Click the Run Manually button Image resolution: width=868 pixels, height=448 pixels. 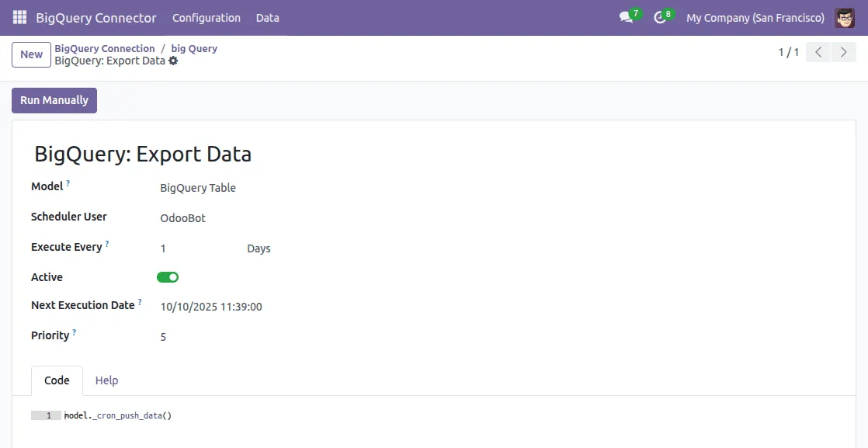54,100
